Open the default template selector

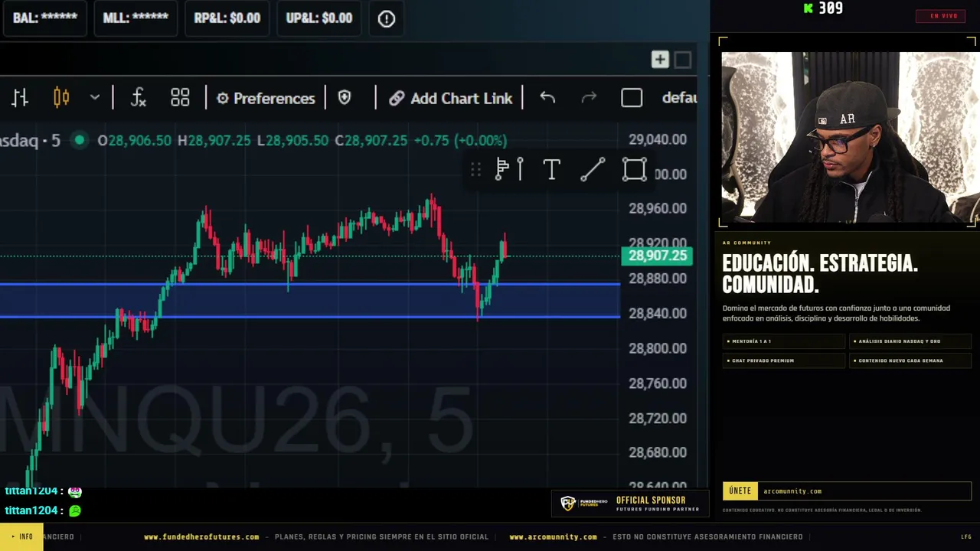point(679,98)
